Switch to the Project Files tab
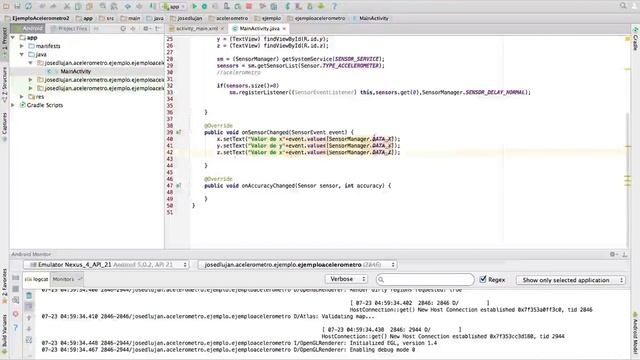640x360 pixels. tap(69, 29)
